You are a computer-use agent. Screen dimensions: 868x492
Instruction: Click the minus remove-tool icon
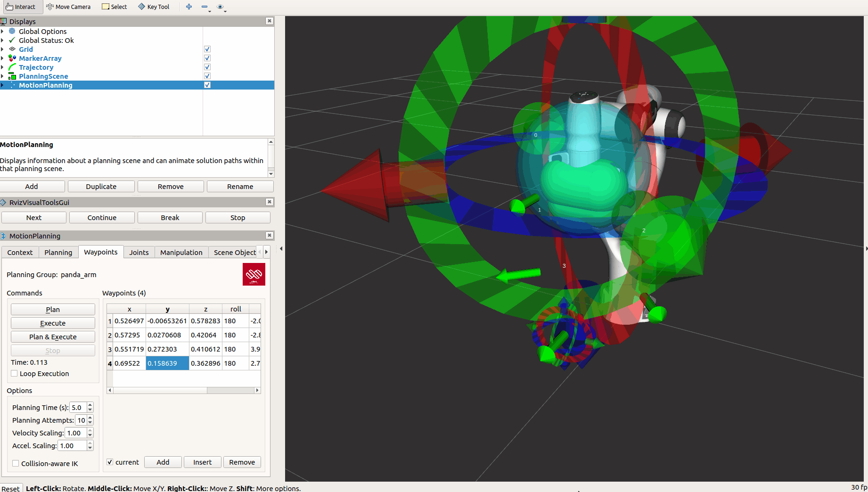coord(204,7)
